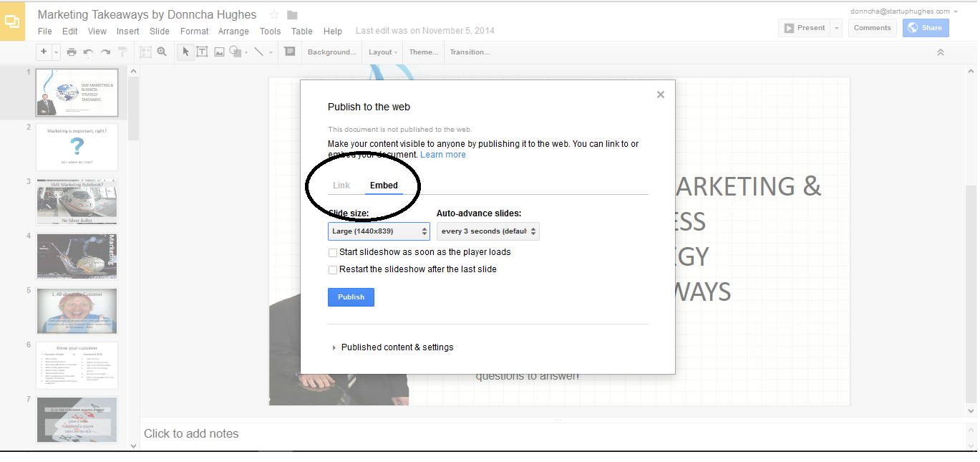Star the presentation with the star icon
The width and height of the screenshot is (980, 462).
pyautogui.click(x=274, y=15)
